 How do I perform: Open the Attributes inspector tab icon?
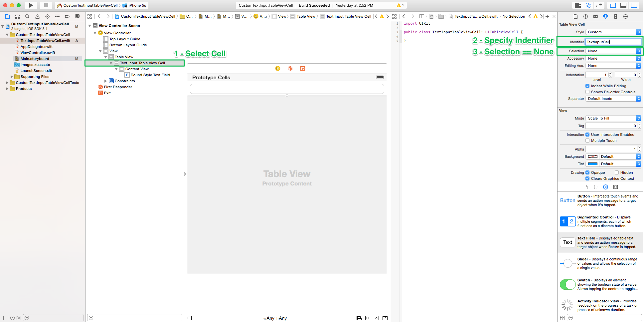[x=605, y=16]
